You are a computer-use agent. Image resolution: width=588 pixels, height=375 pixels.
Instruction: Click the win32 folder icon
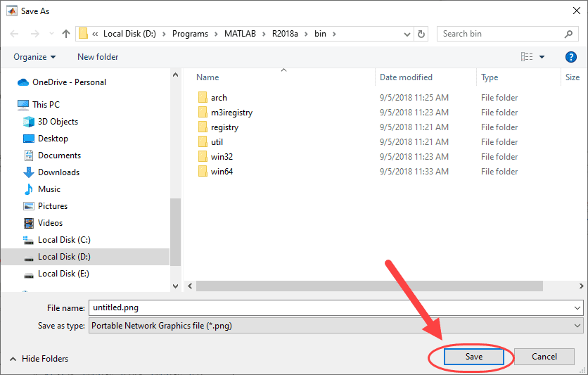203,156
